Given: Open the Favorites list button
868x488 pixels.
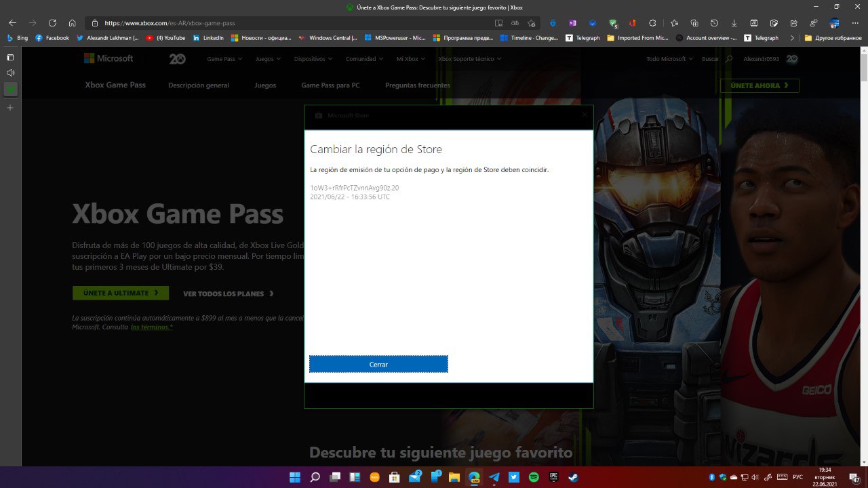Looking at the screenshot, I should [x=674, y=23].
